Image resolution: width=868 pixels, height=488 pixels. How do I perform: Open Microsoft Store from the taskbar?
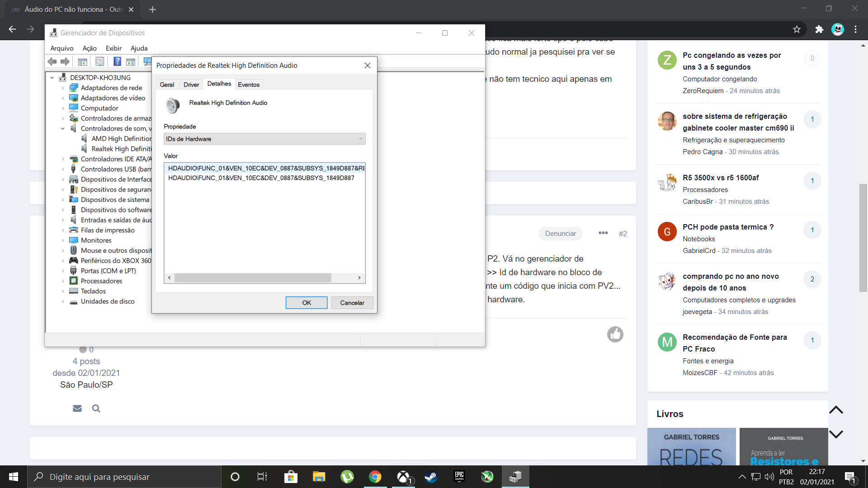pyautogui.click(x=291, y=477)
